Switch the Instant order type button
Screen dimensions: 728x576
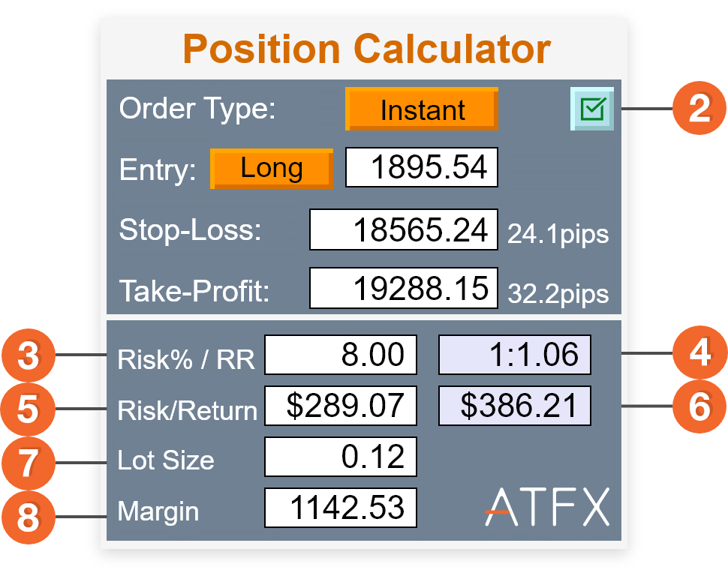coord(422,109)
